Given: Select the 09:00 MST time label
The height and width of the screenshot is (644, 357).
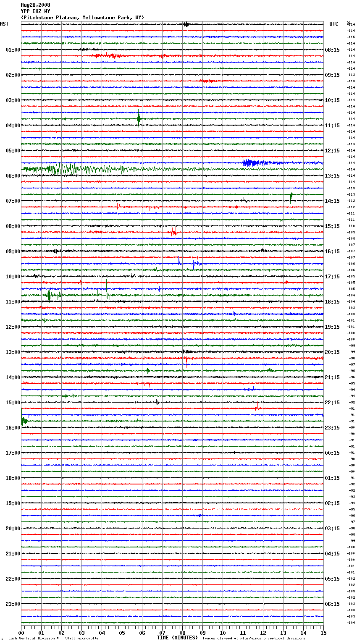Looking at the screenshot, I should coord(13,251).
